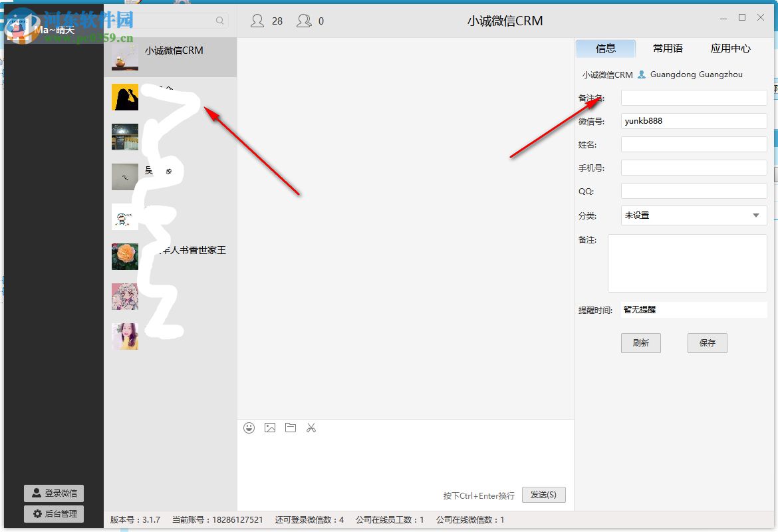Open the group count icon showing 0
The height and width of the screenshot is (532, 778).
[304, 21]
